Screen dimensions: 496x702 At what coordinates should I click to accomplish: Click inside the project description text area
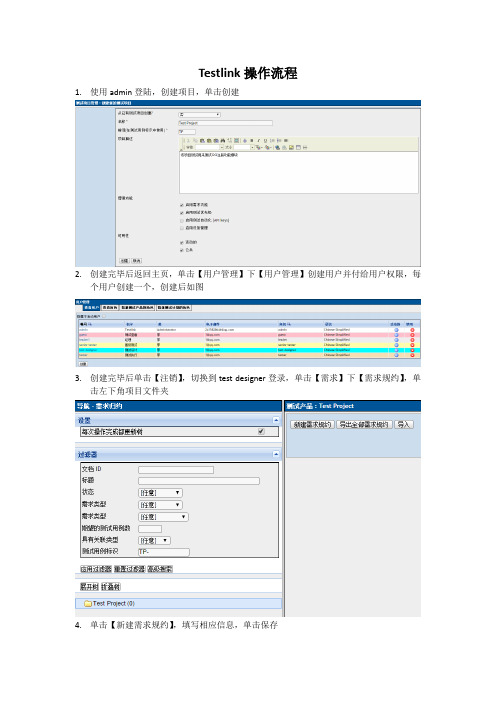pos(299,172)
